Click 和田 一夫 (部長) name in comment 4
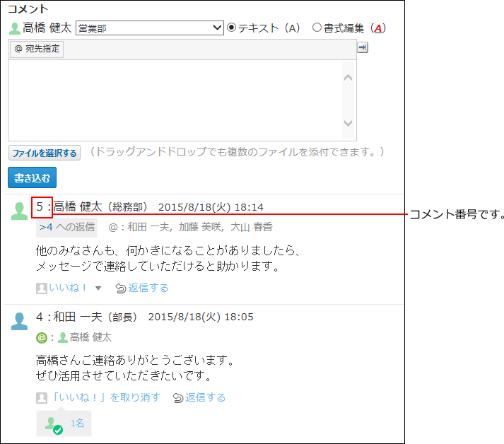Viewport: 504px width, 444px height. 95,317
